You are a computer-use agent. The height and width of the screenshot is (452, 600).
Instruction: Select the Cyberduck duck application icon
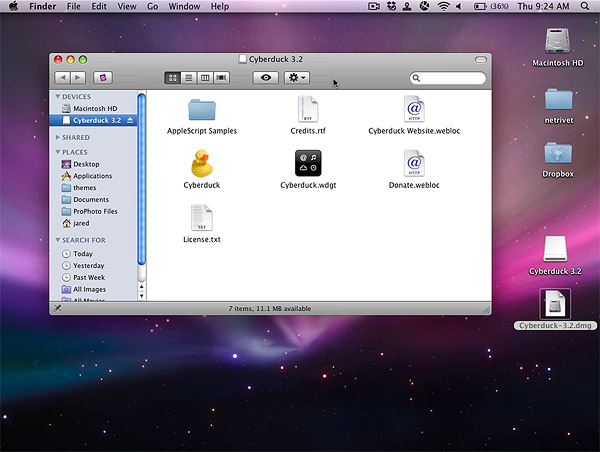click(202, 163)
